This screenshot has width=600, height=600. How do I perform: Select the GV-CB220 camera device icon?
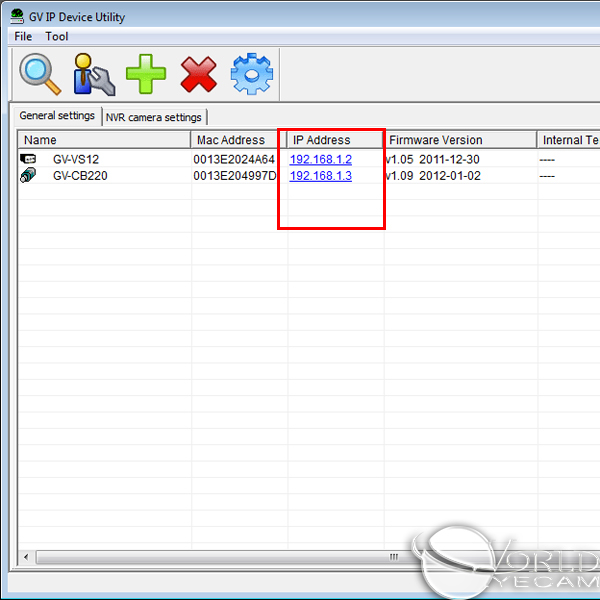tap(28, 175)
